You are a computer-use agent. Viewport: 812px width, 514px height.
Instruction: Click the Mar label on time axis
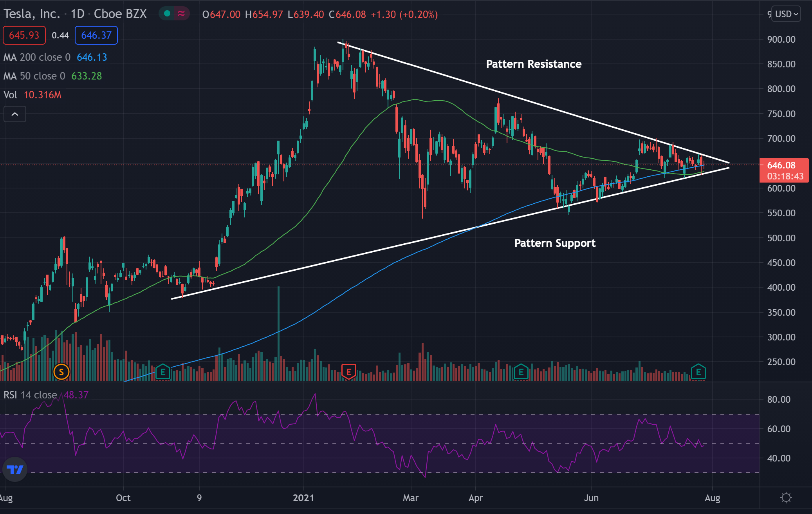[x=411, y=498]
